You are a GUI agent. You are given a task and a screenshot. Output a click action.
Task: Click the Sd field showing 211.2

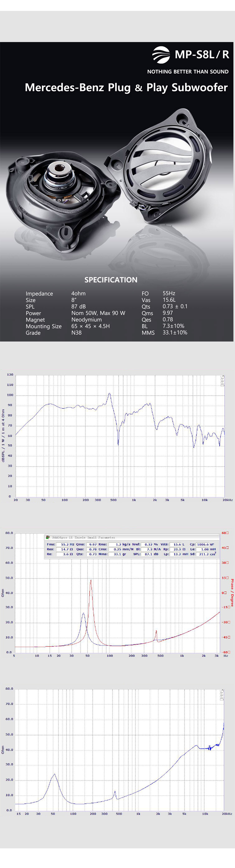coord(203,554)
